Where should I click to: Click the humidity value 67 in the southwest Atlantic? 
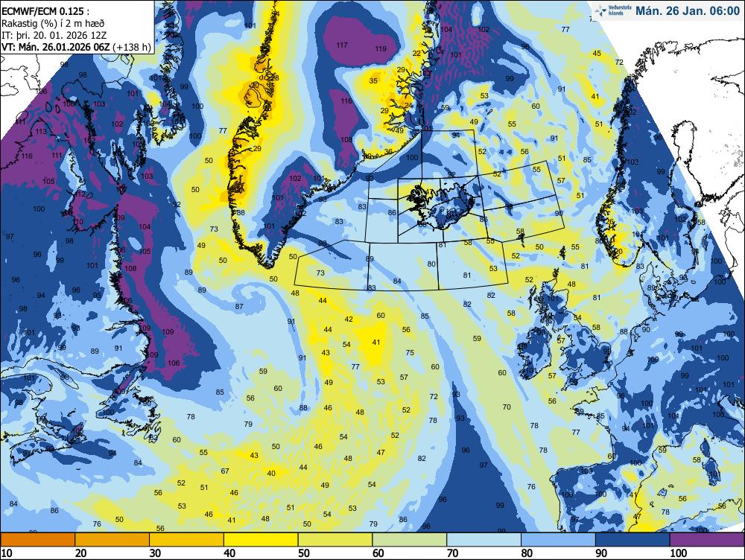click(225, 471)
